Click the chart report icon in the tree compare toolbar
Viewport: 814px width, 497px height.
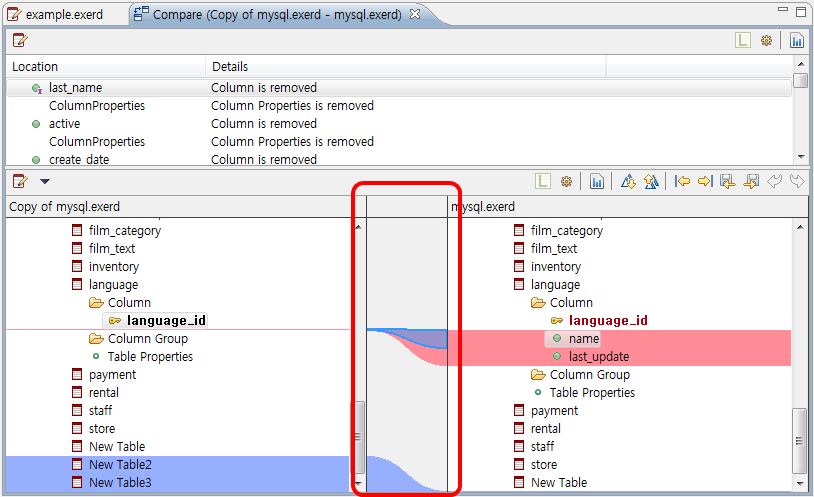point(596,181)
